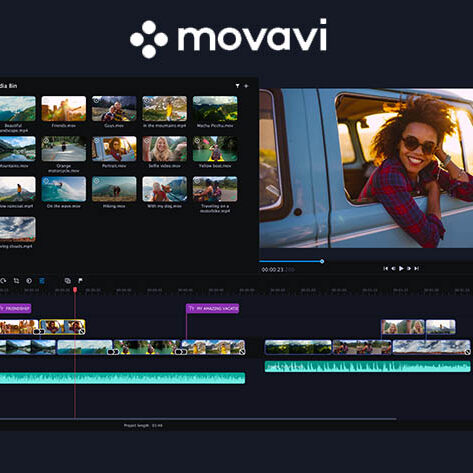The height and width of the screenshot is (473, 473).
Task: Jump to the start of the video
Action: pos(385,268)
